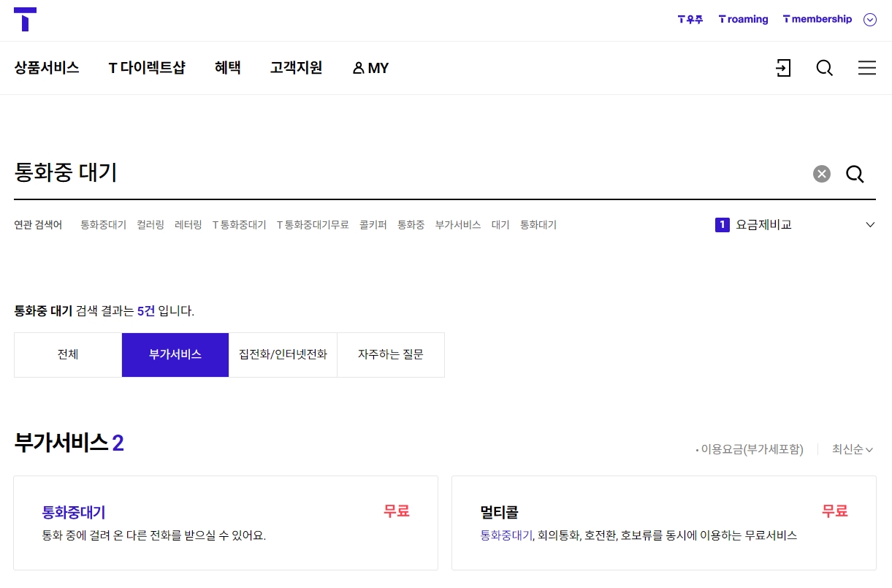
Task: Go to T roaming link
Action: pos(743,20)
